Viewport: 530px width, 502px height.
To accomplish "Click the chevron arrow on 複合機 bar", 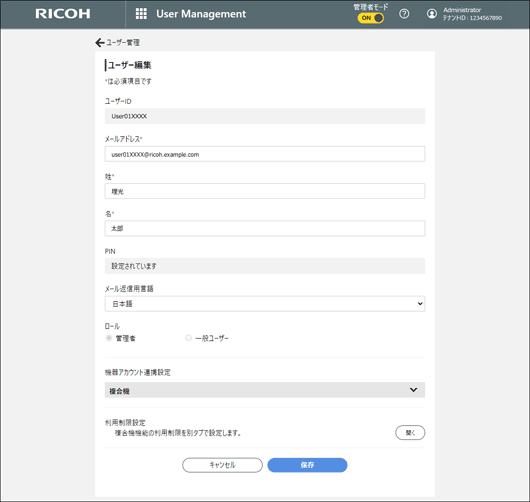I will (x=413, y=390).
